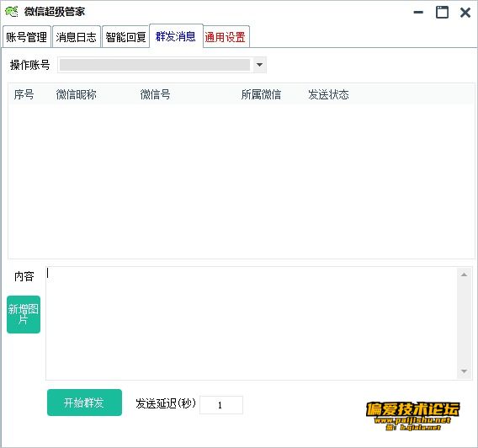Open the 通用设置 tab
This screenshot has width=478, height=448.
[226, 37]
